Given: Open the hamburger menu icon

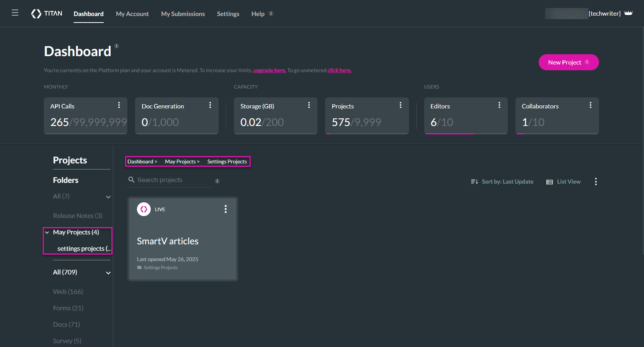Looking at the screenshot, I should click(x=15, y=13).
